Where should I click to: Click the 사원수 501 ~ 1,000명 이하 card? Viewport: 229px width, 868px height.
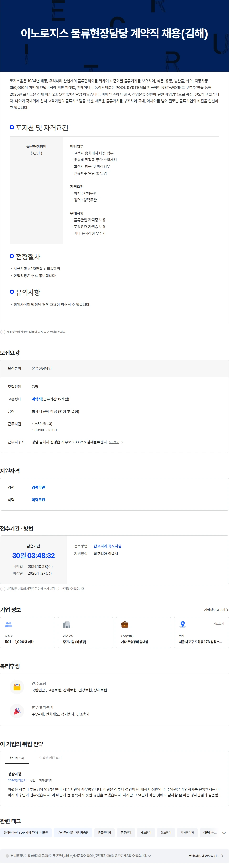click(x=28, y=632)
